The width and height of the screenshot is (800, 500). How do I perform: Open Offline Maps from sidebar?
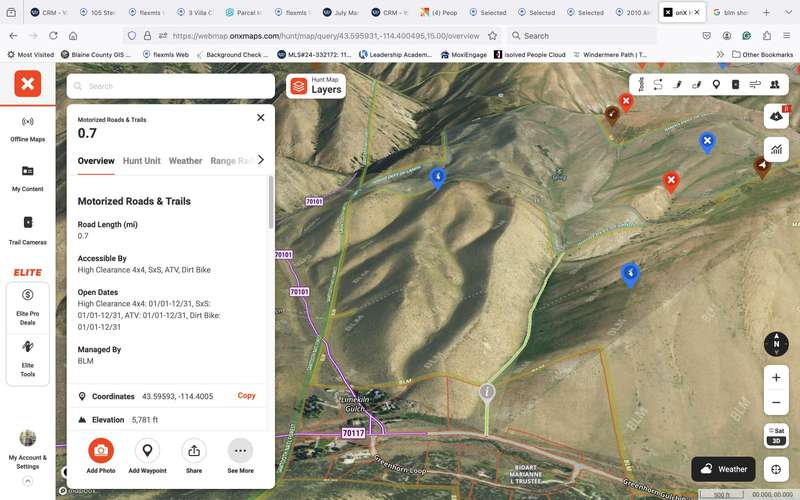(28, 127)
